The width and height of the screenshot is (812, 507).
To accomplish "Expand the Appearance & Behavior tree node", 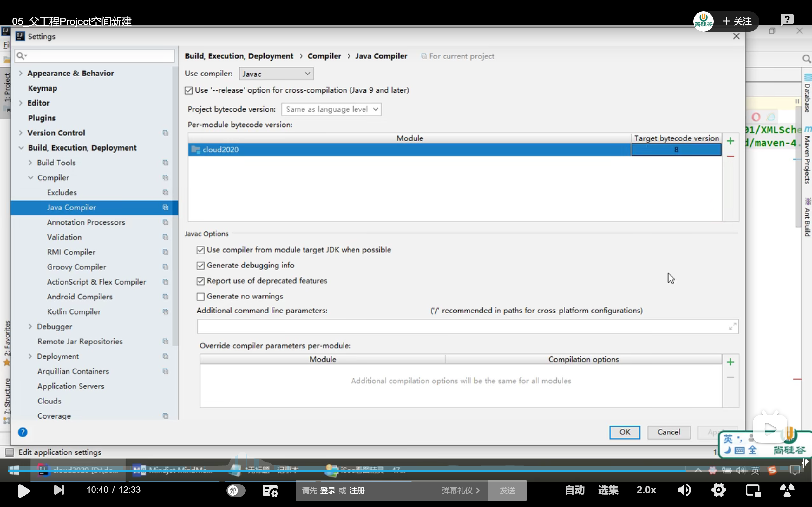I will point(21,73).
